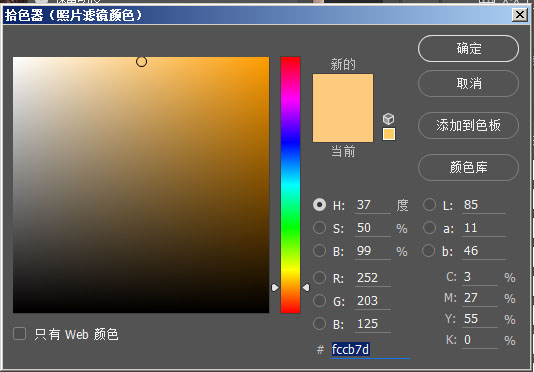
Task: Click the right hue slider arrow handle
Action: tap(306, 288)
